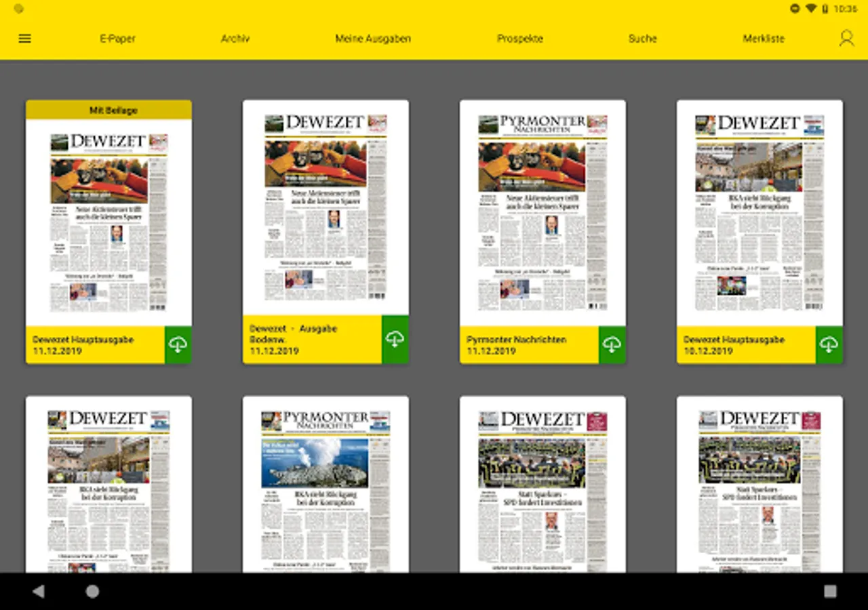868x610 pixels.
Task: Go to the Suche tab
Action: tap(643, 39)
